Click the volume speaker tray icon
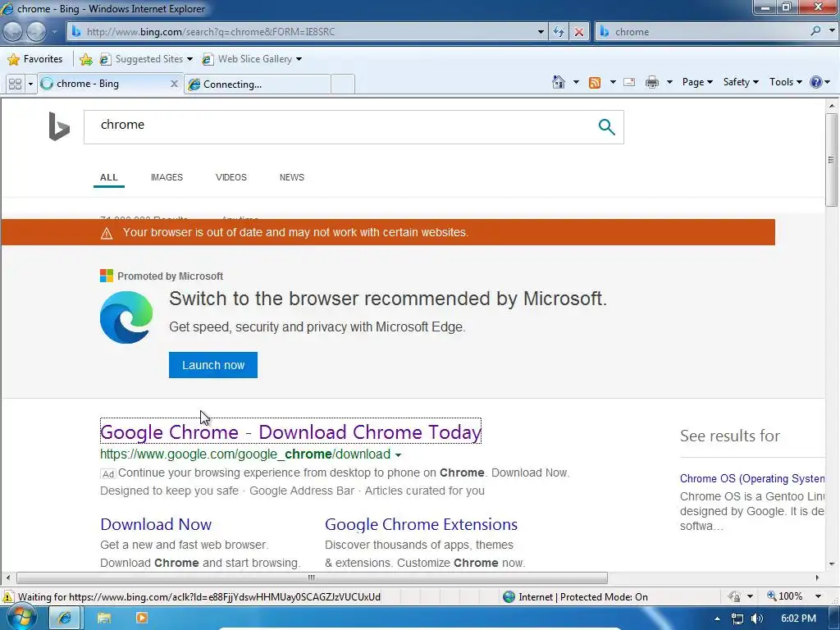 click(757, 619)
